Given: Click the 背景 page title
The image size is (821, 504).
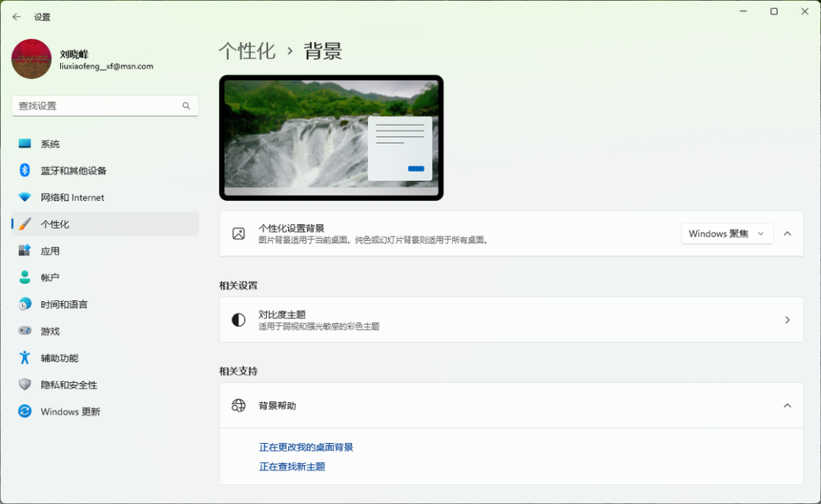Looking at the screenshot, I should [322, 51].
